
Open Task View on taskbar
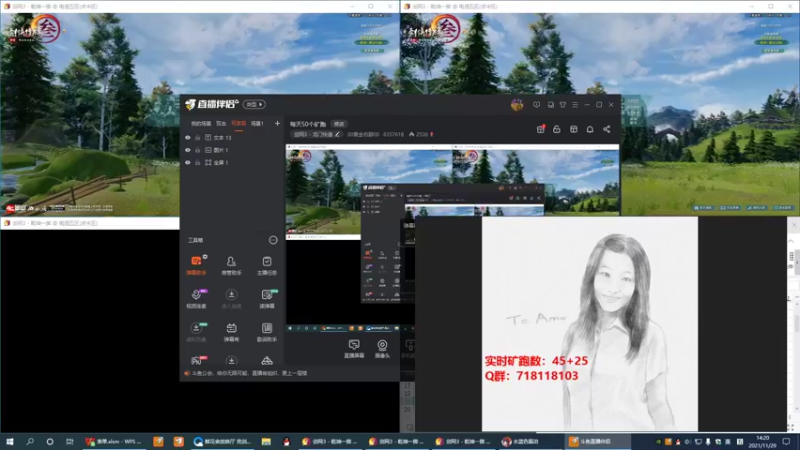pyautogui.click(x=69, y=441)
